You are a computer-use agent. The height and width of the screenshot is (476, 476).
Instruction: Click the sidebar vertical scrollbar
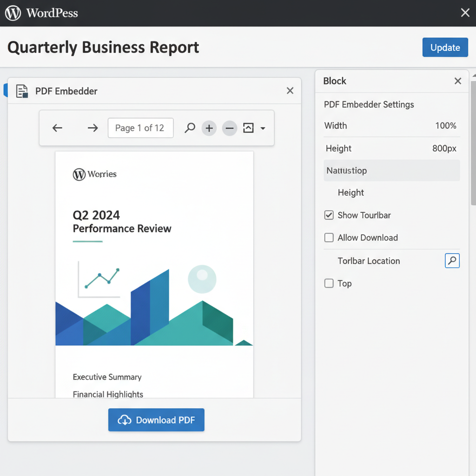473,139
